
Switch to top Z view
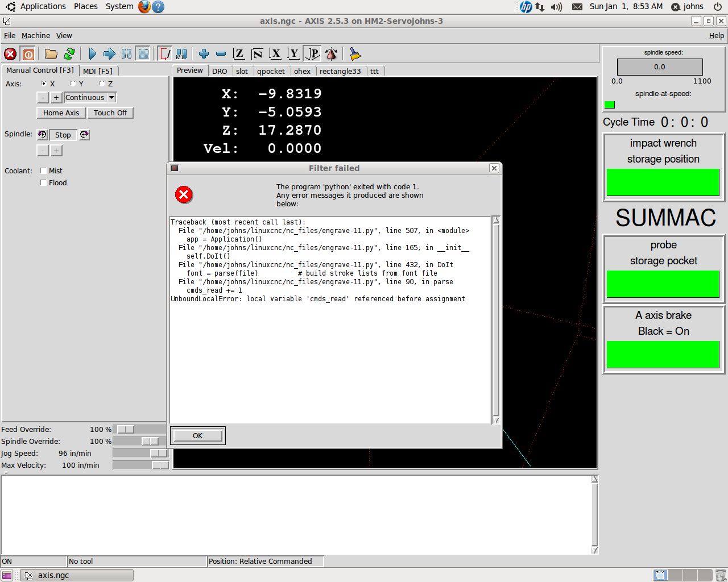pos(239,54)
